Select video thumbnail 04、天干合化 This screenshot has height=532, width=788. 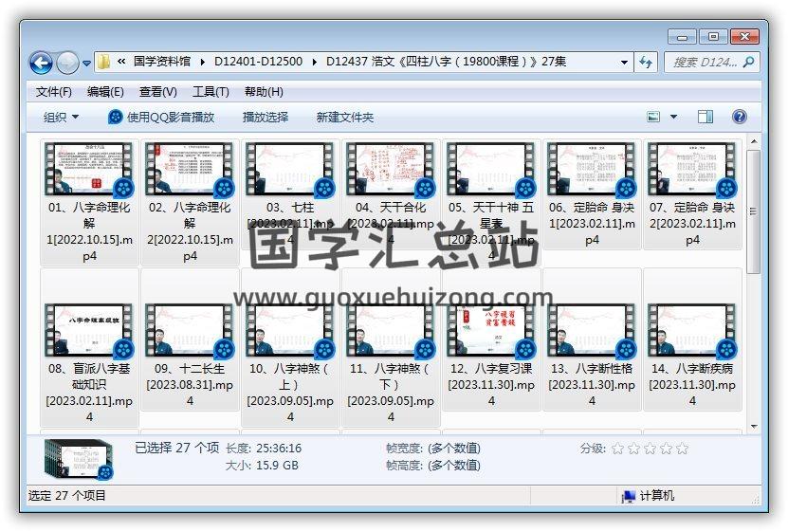[x=391, y=170]
